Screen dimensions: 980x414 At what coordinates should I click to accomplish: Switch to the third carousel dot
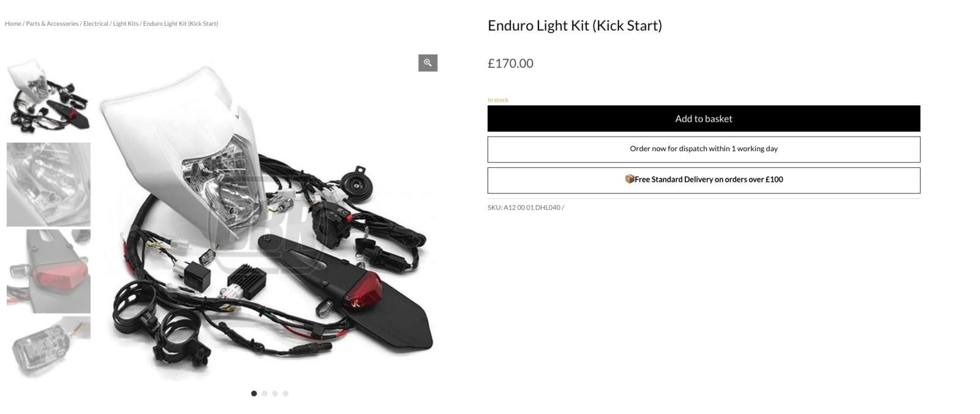pos(275,394)
